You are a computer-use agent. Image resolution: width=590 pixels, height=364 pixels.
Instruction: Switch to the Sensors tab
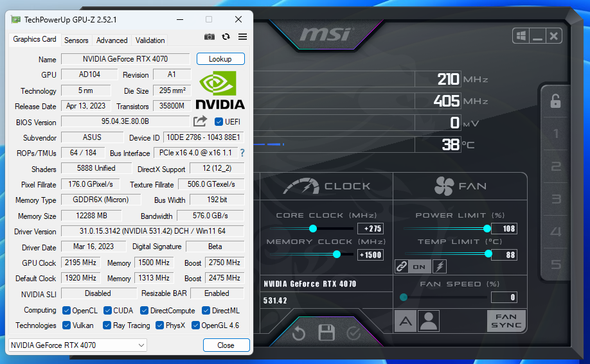coord(76,40)
